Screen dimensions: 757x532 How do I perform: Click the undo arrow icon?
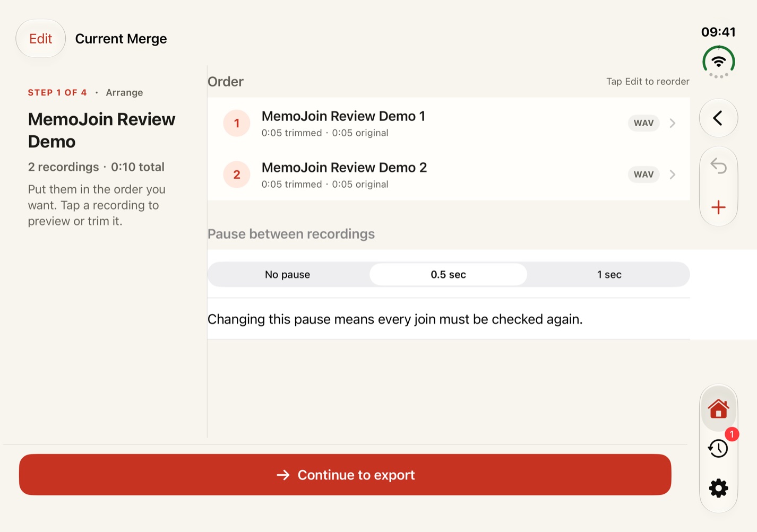[718, 166]
